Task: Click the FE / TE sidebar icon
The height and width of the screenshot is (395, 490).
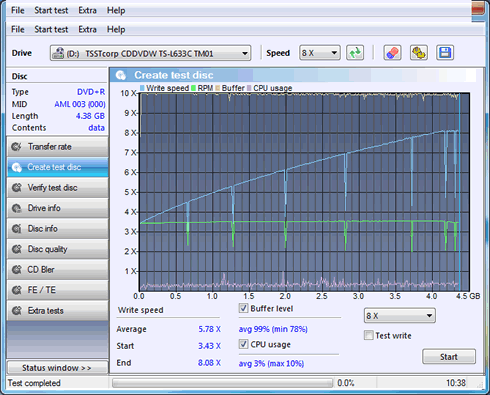Action: (16, 290)
